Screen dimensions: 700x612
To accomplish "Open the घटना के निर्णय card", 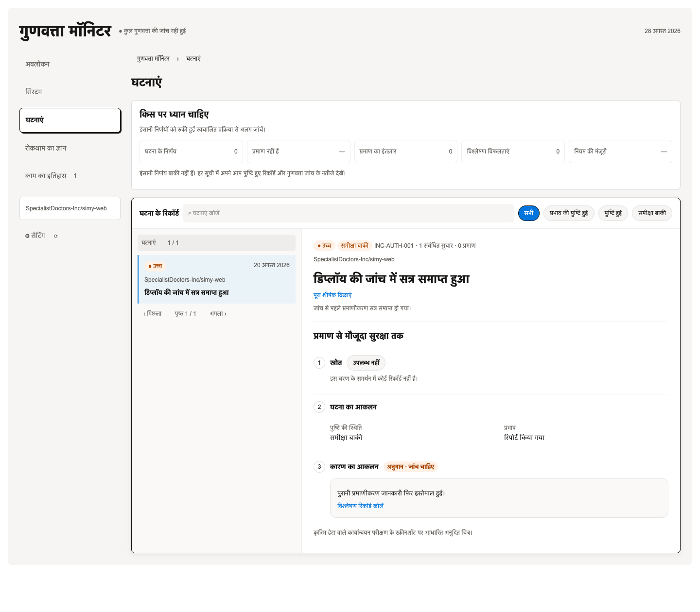I will coord(191,152).
